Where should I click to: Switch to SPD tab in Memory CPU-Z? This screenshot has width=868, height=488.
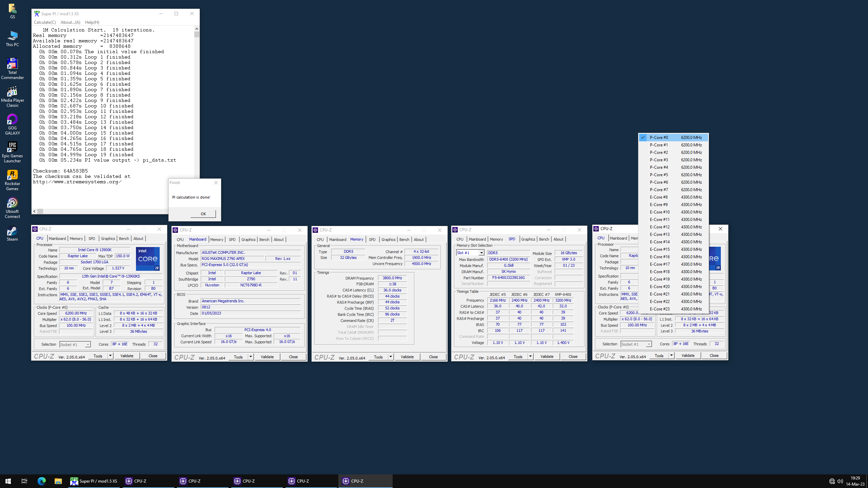[372, 240]
